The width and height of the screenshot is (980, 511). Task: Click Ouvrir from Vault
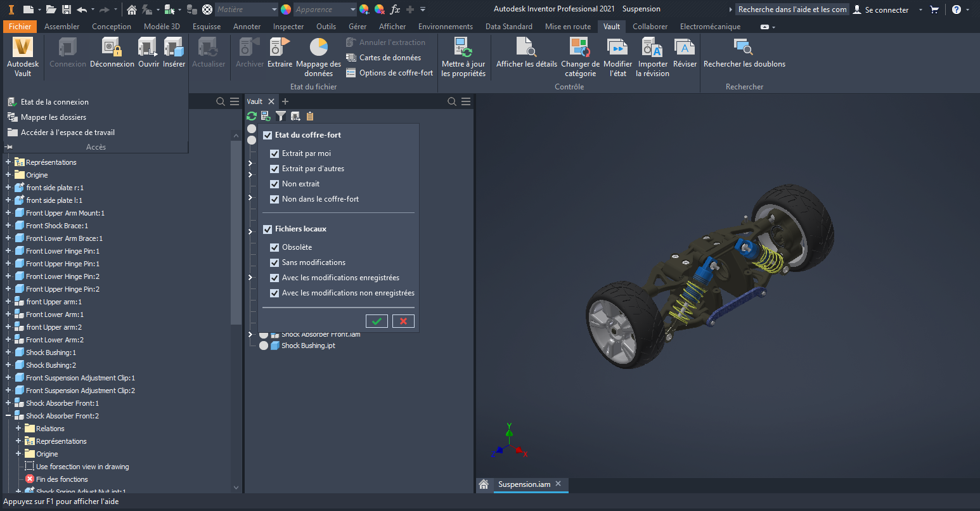(x=149, y=53)
